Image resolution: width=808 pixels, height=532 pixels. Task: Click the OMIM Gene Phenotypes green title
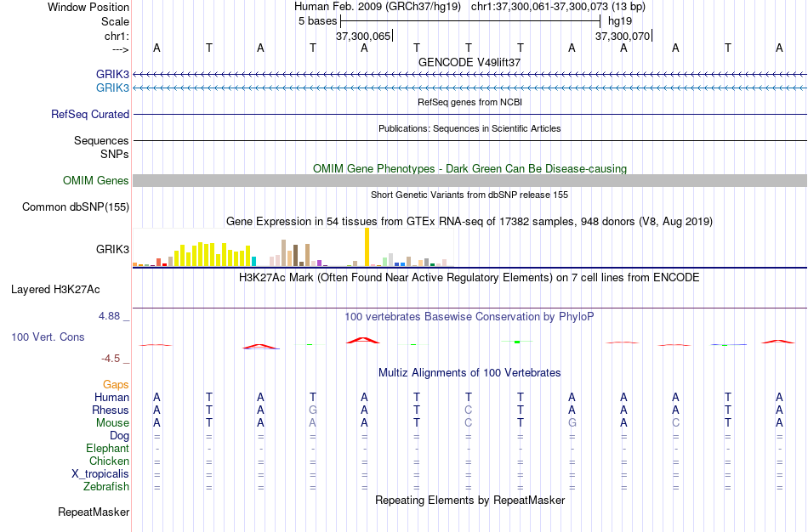[x=469, y=168]
